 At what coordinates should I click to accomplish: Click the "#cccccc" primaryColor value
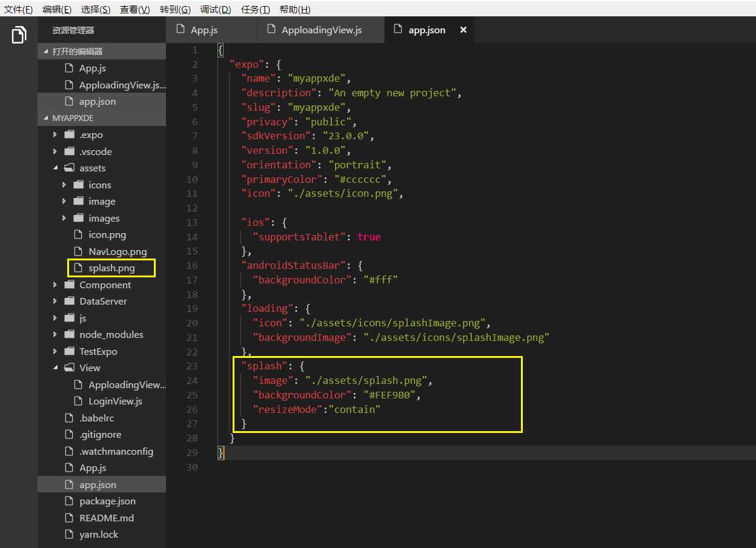click(360, 179)
